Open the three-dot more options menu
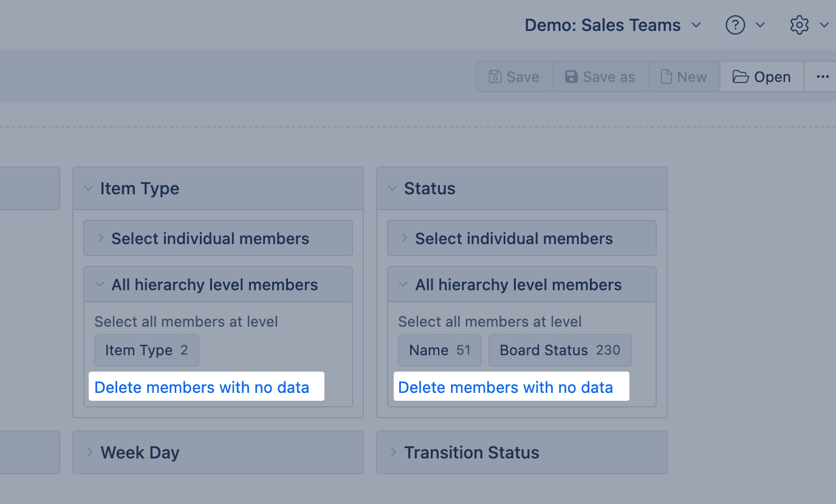This screenshot has height=504, width=836. tap(823, 77)
